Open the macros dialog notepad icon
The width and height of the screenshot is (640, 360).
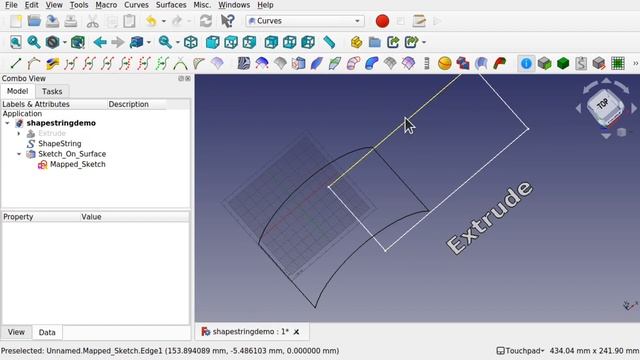point(419,21)
